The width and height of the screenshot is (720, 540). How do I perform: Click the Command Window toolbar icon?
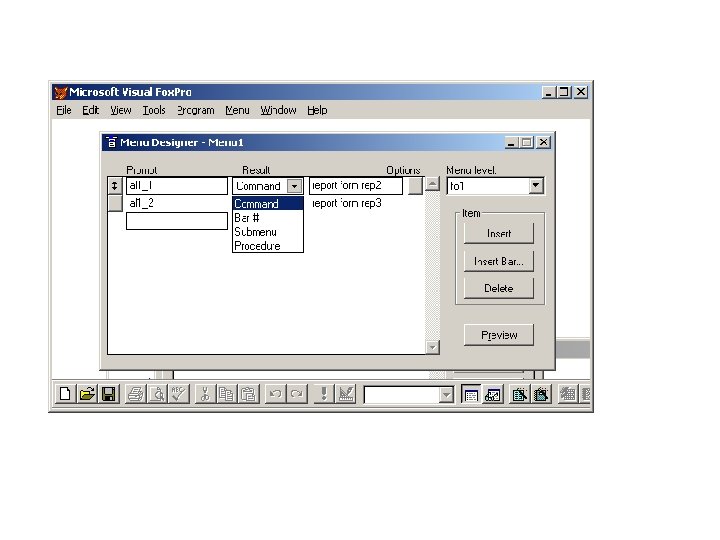point(471,394)
